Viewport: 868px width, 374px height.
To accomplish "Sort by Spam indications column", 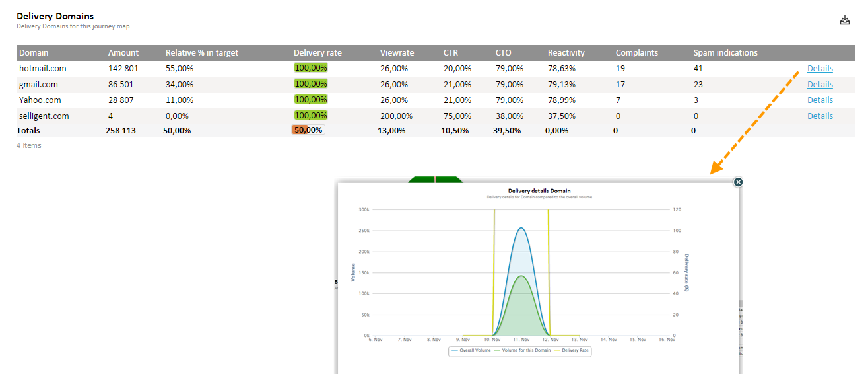I will pyautogui.click(x=725, y=53).
